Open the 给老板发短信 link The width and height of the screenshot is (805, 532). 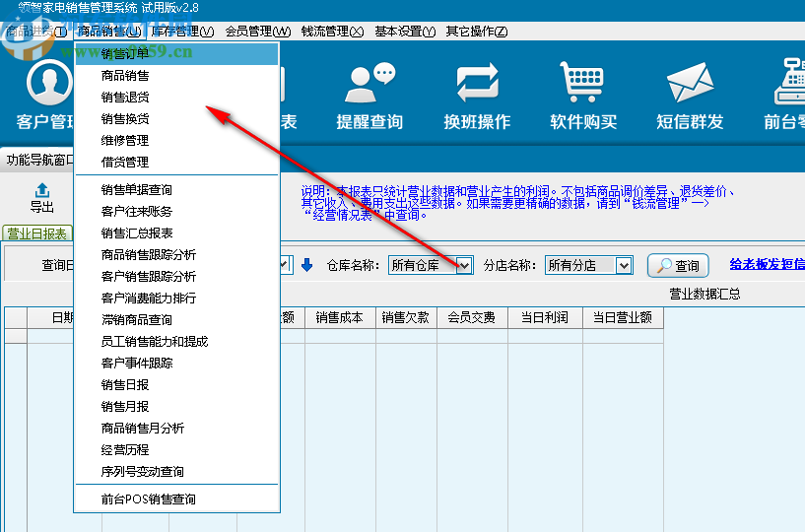tap(767, 264)
